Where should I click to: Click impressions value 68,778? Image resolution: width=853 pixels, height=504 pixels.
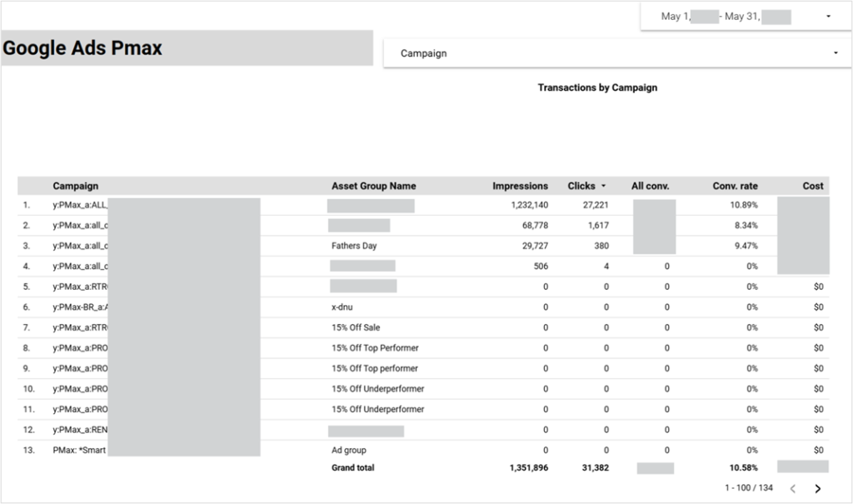coord(536,225)
